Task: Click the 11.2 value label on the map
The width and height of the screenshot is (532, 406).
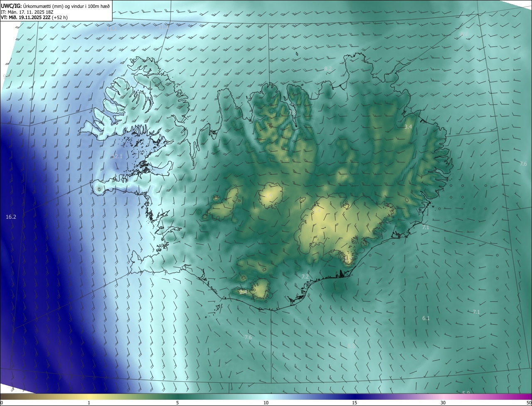Action: [x=112, y=29]
